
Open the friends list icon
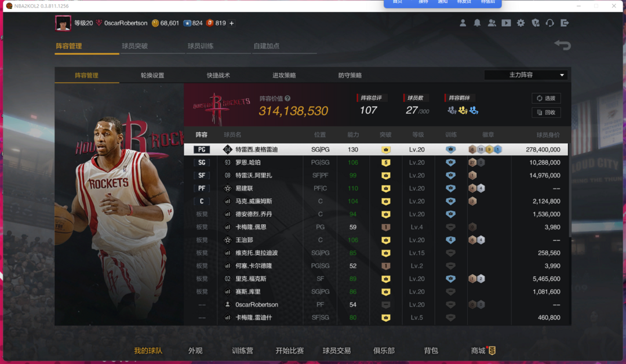(x=492, y=23)
